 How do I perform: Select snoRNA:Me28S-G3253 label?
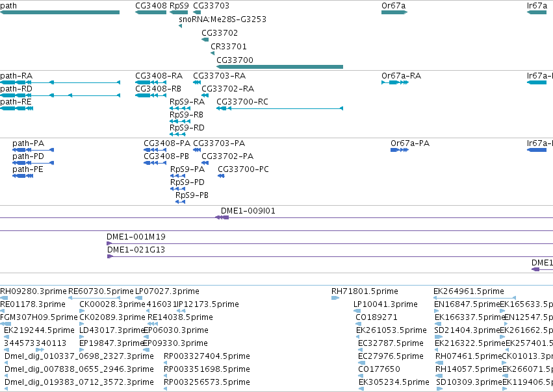pos(222,19)
